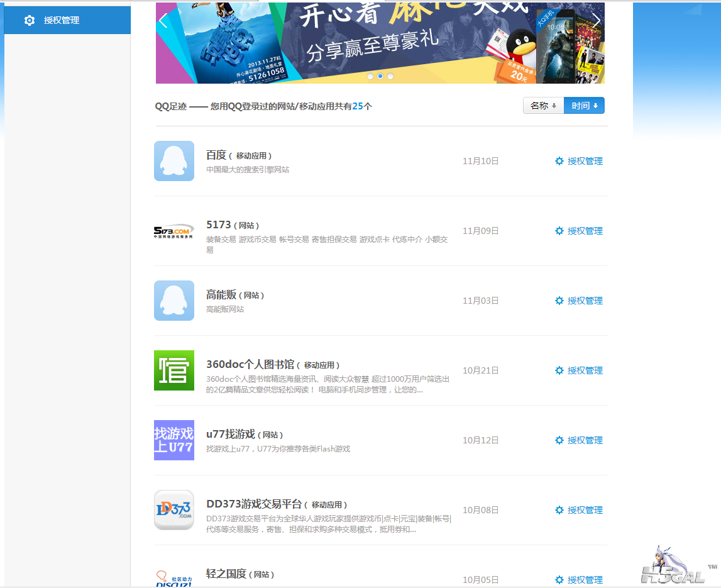
Task: Click the date 10月08日
Action: tap(480, 510)
